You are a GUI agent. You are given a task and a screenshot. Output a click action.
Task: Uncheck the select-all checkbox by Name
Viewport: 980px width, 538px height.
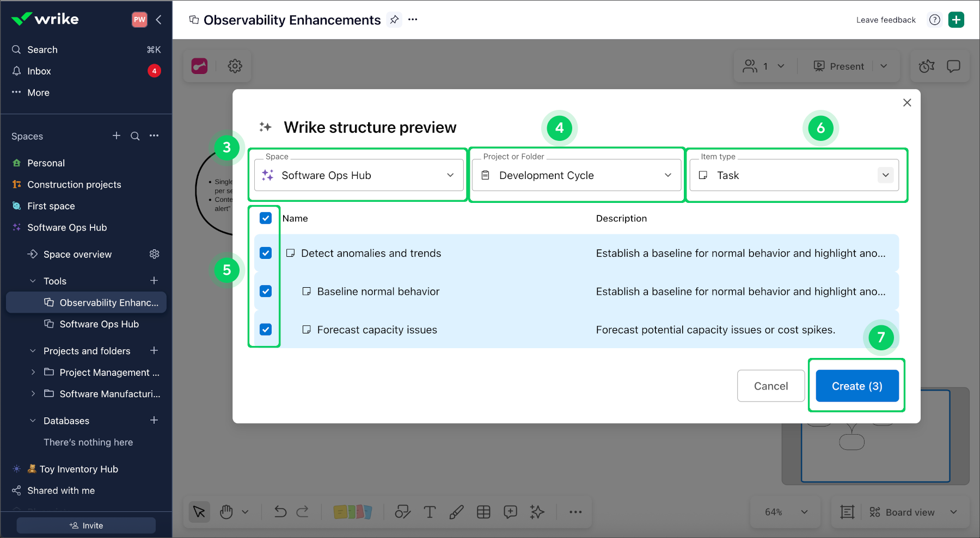click(x=266, y=218)
